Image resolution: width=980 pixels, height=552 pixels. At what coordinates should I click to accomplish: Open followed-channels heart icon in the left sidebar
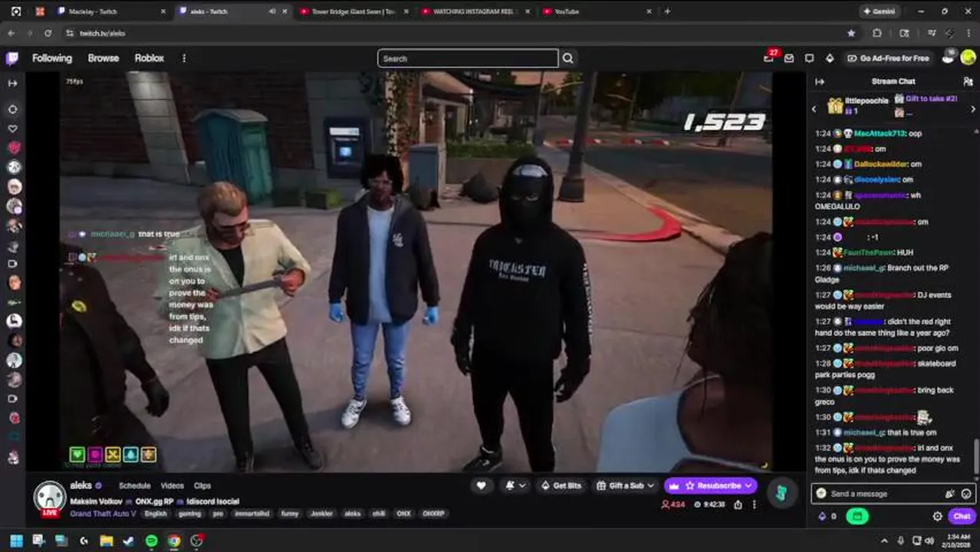pos(12,129)
